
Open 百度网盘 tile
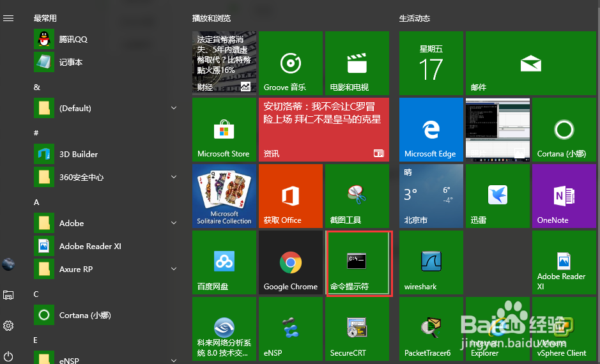pyautogui.click(x=224, y=262)
